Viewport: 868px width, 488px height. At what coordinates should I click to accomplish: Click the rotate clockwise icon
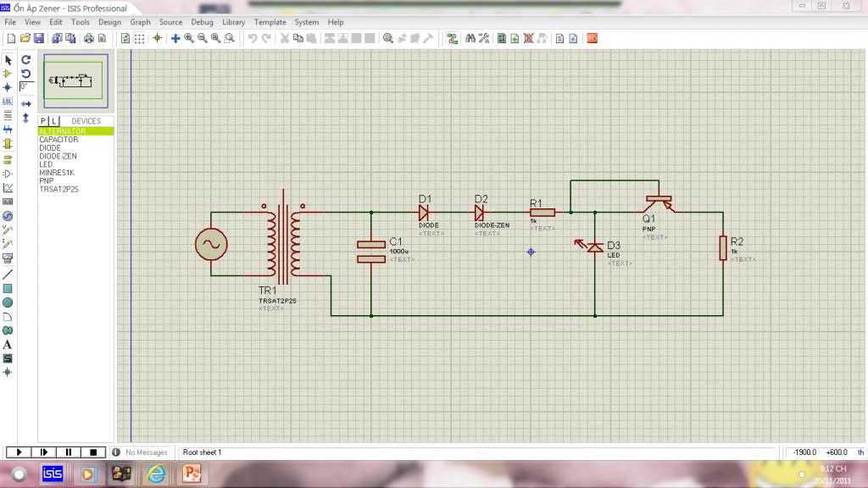pos(26,60)
